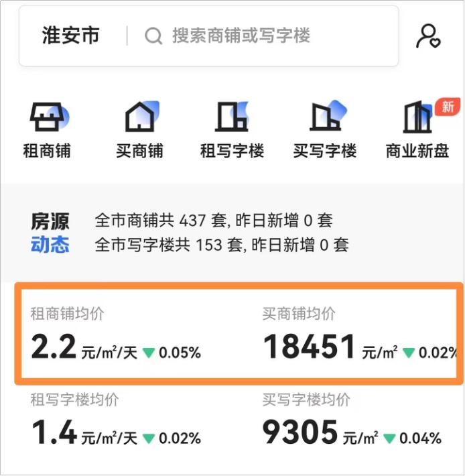Click the 18451 元/m² price value

pos(330,347)
